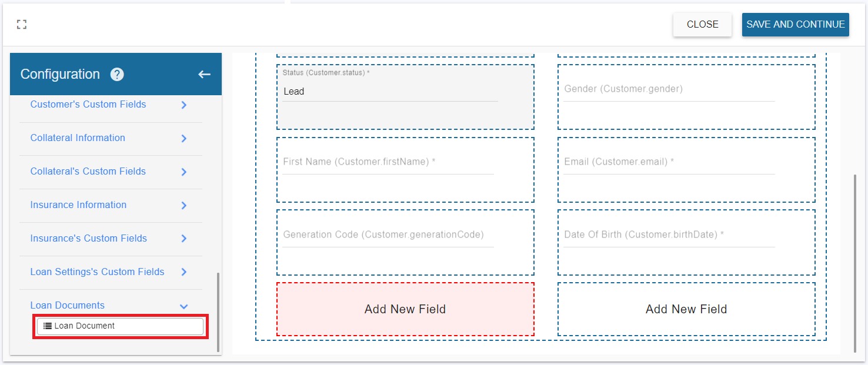
Task: Click the right column Add New Field box
Action: point(686,309)
